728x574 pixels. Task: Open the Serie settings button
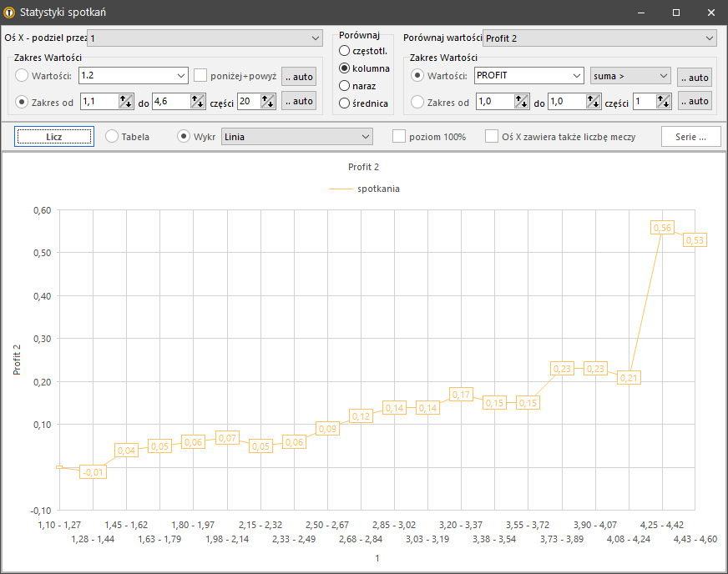690,136
